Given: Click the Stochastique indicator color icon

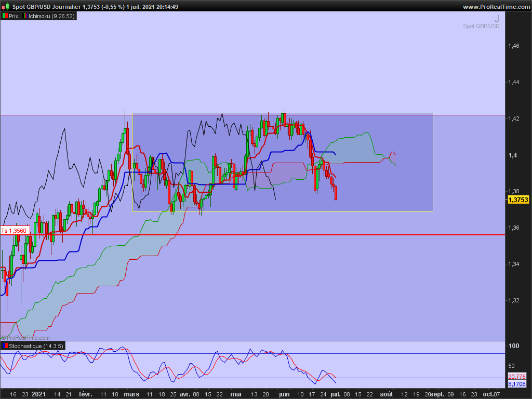Looking at the screenshot, I should pos(5,345).
